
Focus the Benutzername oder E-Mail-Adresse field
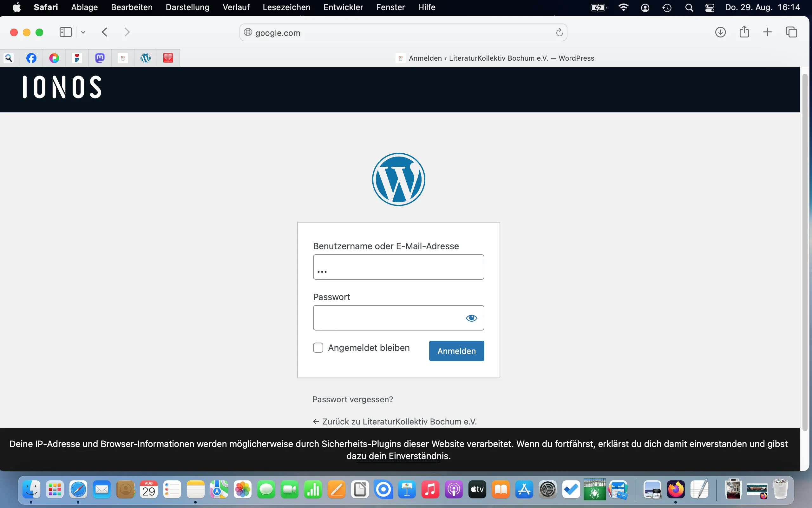399,267
